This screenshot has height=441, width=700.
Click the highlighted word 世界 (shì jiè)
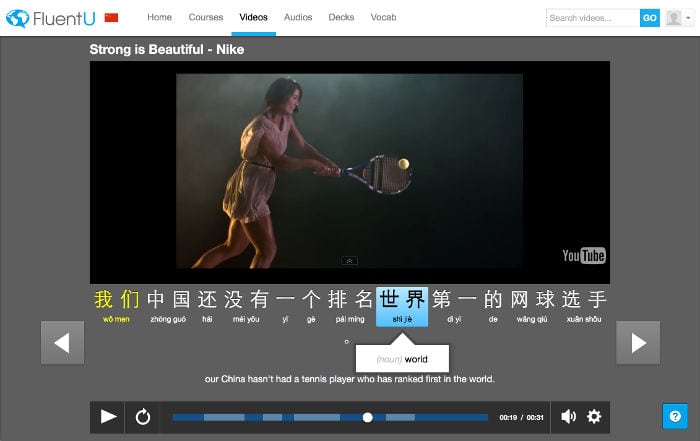[x=402, y=307]
